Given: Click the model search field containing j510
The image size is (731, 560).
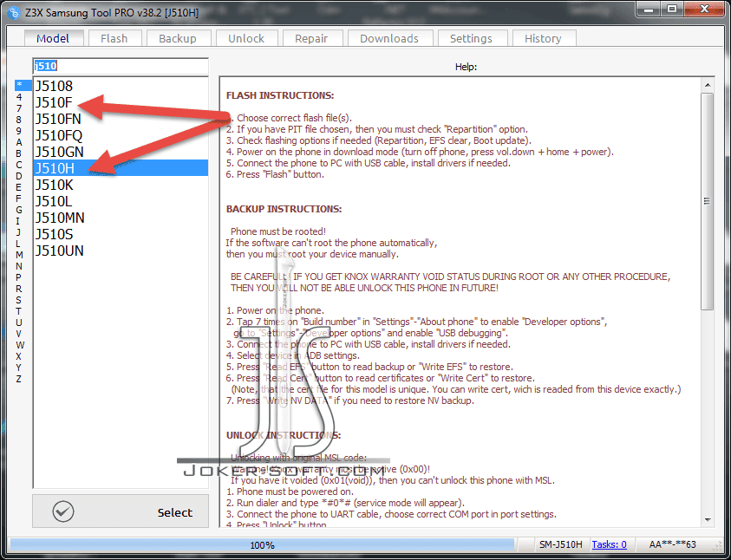Looking at the screenshot, I should (x=121, y=66).
